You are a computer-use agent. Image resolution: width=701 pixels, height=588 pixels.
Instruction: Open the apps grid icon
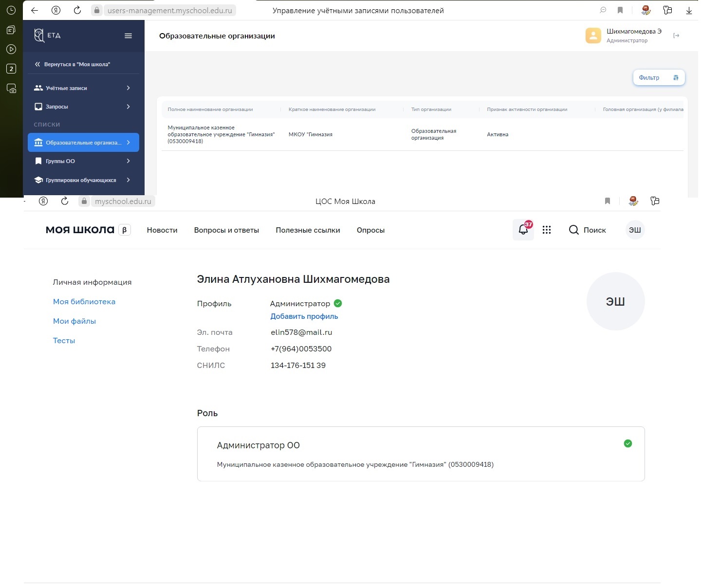[547, 230]
